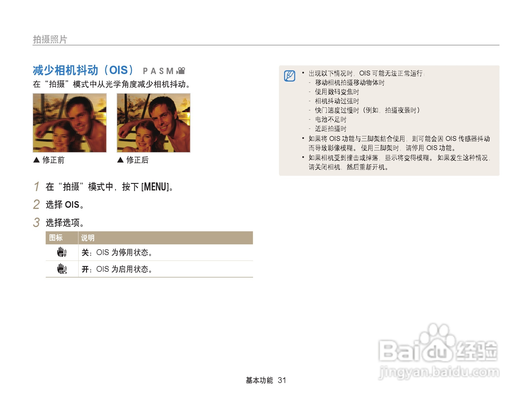
Task: Click the note line 近距拍摄时
Action: pyautogui.click(x=331, y=129)
